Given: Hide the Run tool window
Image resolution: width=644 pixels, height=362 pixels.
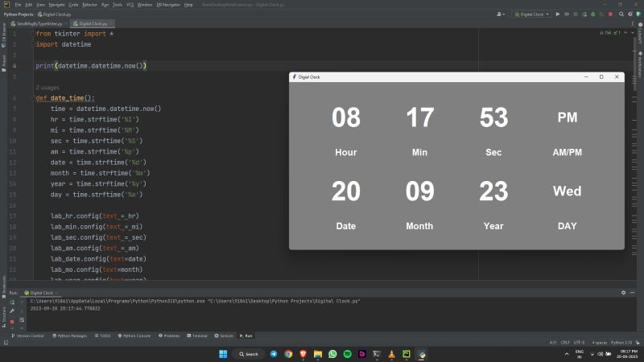Looking at the screenshot, I should [x=633, y=293].
